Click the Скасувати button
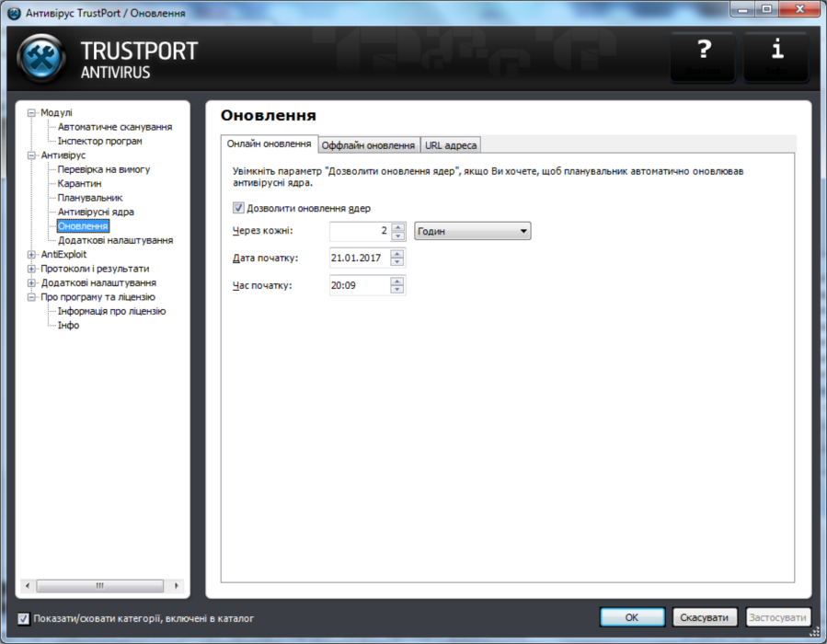The height and width of the screenshot is (644, 827). 705,617
